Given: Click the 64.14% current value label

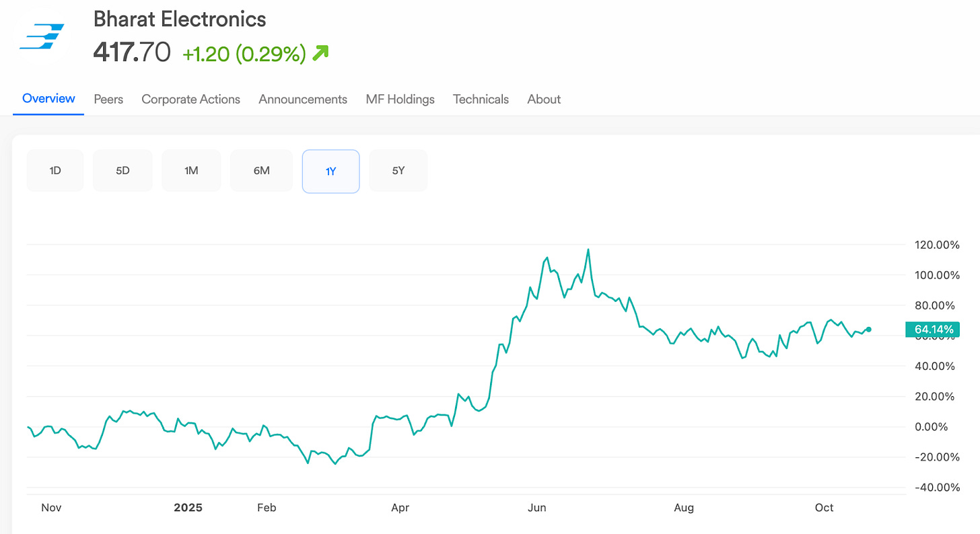Looking at the screenshot, I should (x=934, y=330).
